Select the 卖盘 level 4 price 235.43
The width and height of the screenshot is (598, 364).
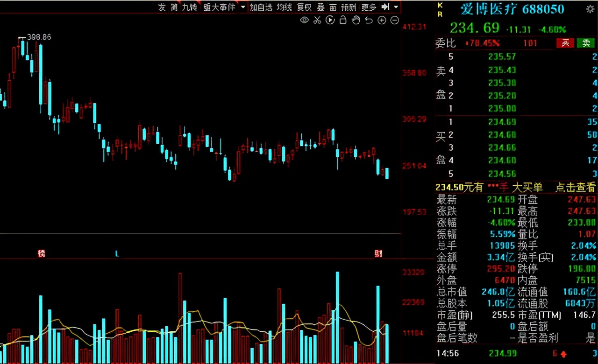point(503,70)
